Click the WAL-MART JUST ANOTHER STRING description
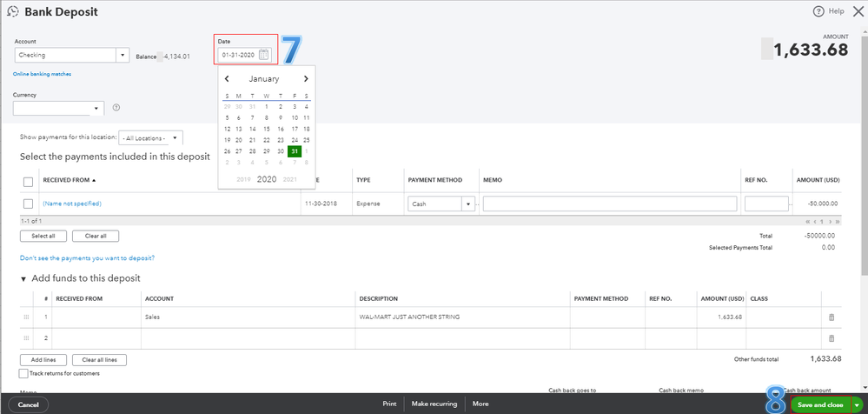Image resolution: width=868 pixels, height=414 pixels. (409, 317)
